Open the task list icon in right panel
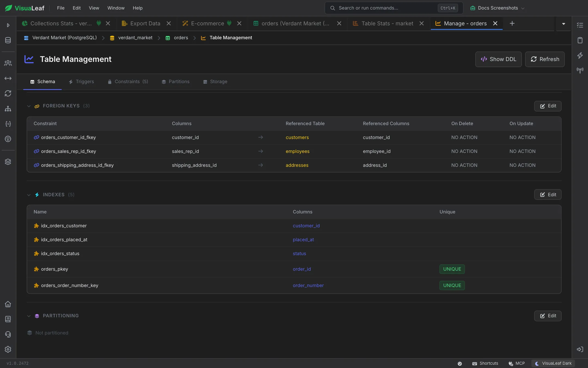 click(580, 25)
